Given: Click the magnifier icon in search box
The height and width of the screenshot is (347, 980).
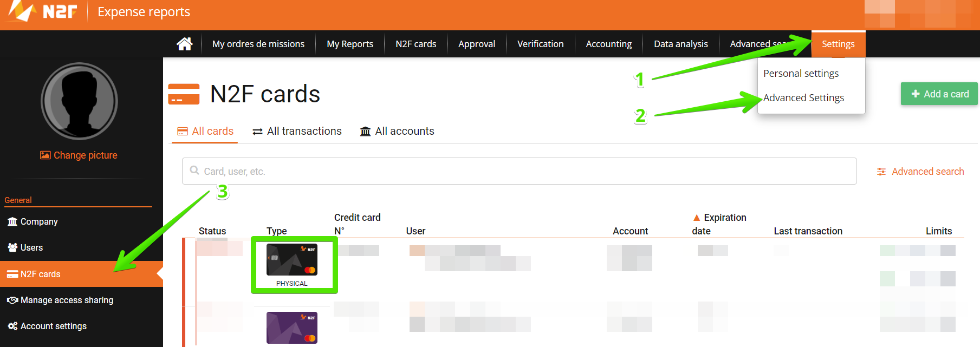Looking at the screenshot, I should [194, 171].
